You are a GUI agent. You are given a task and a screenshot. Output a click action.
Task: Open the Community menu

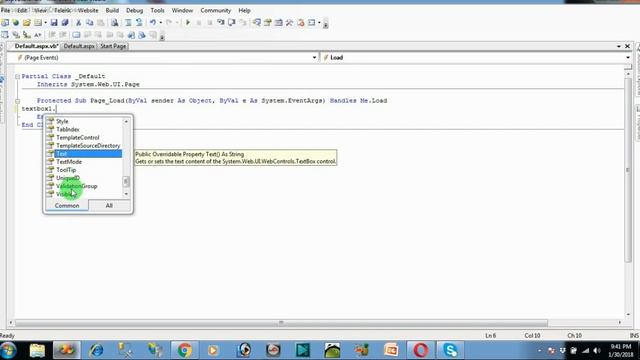coord(216,10)
